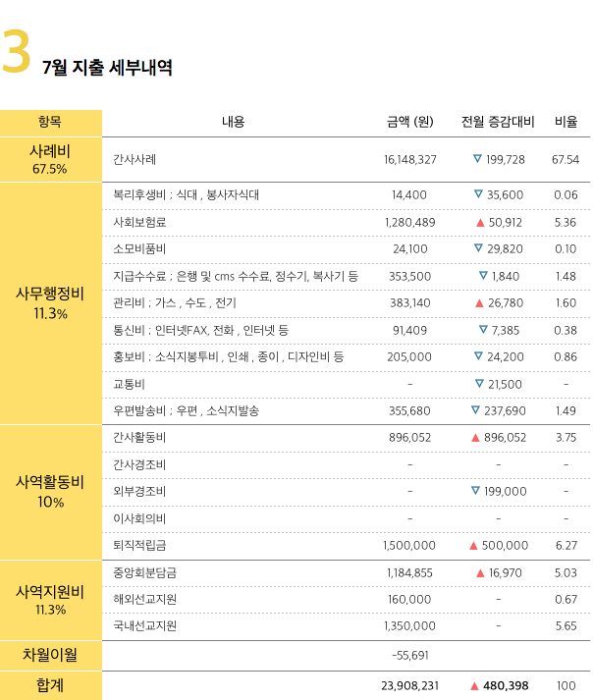Click the decrease triangle beside 29,820
The width and height of the screenshot is (593, 700).
(x=478, y=247)
